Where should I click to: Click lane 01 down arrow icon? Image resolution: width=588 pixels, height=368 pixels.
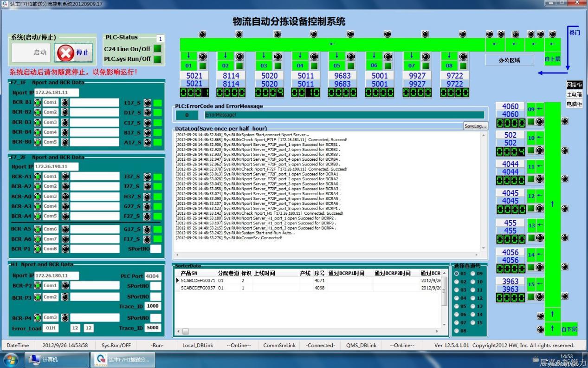click(188, 56)
